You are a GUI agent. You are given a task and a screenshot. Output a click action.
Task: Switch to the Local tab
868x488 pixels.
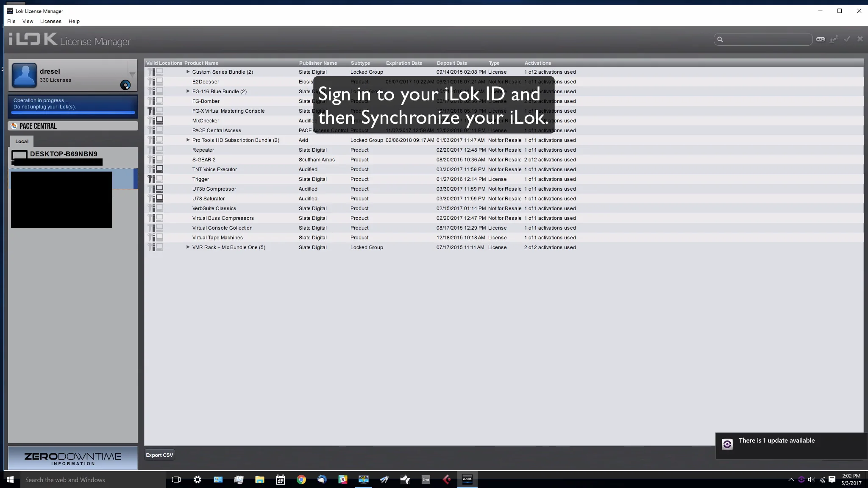pos(22,141)
